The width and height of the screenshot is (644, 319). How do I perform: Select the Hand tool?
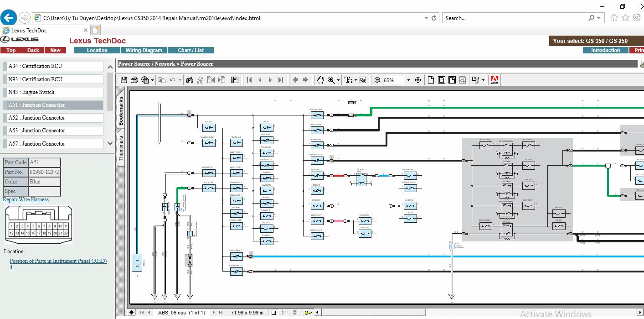[x=320, y=80]
